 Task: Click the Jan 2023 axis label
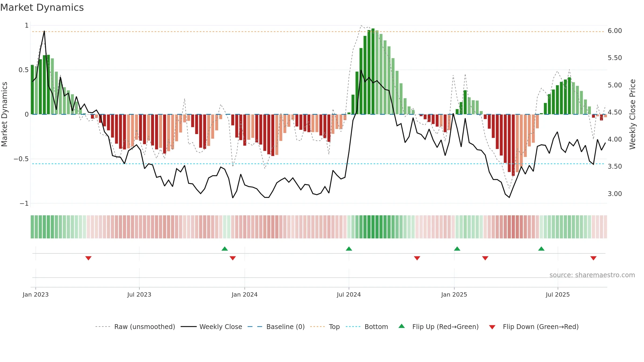point(36,294)
